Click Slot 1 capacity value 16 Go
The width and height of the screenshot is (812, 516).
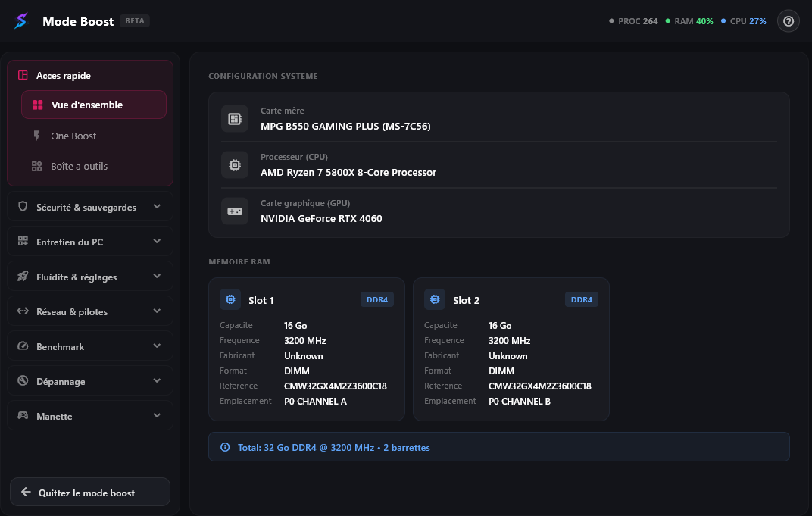(x=295, y=325)
